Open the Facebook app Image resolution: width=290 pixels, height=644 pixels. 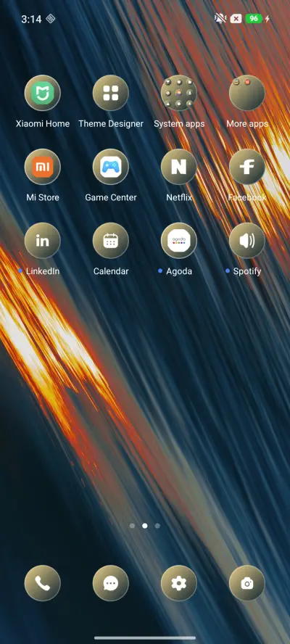(247, 167)
